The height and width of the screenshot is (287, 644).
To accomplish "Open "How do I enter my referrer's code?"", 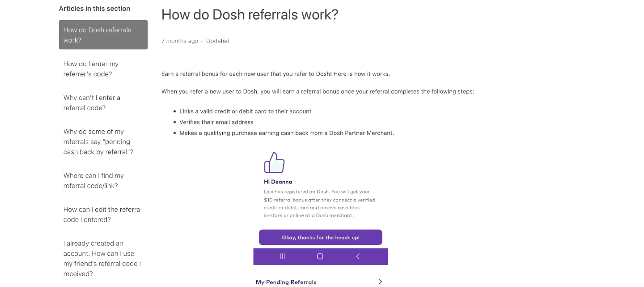I will (91, 69).
